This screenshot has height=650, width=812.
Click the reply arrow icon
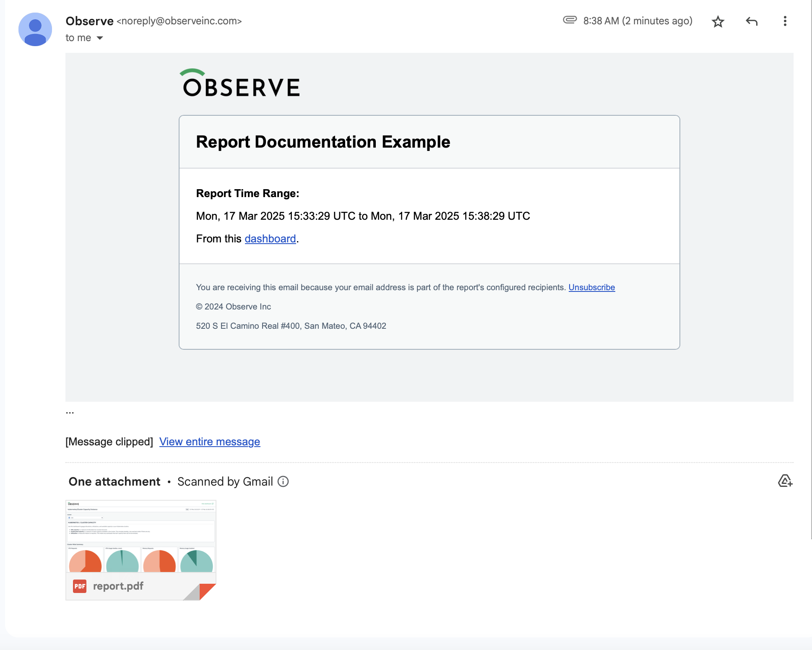(752, 21)
